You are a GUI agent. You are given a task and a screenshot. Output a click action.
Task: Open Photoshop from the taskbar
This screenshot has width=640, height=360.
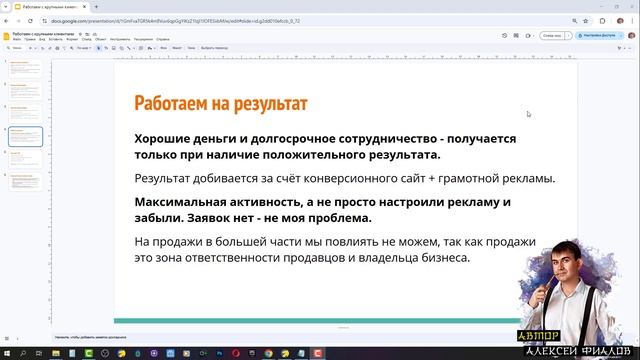220,353
